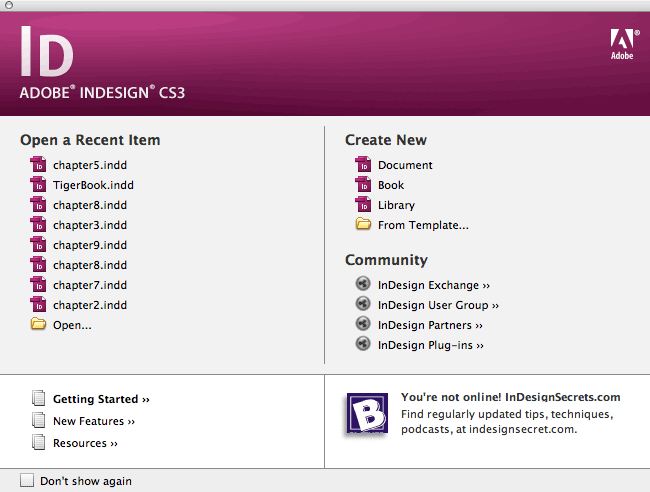Open recent file TigerBook.indd

click(x=93, y=185)
